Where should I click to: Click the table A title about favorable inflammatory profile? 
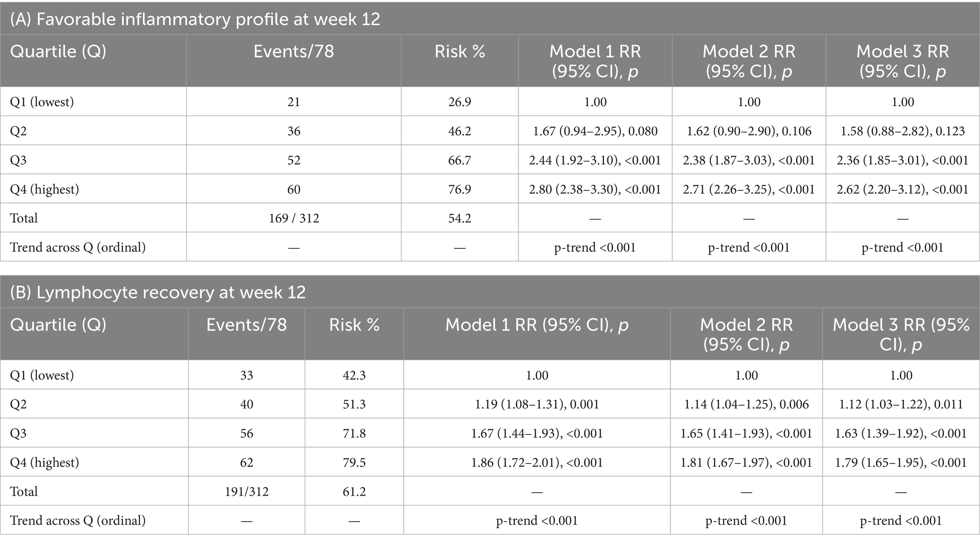tap(195, 19)
